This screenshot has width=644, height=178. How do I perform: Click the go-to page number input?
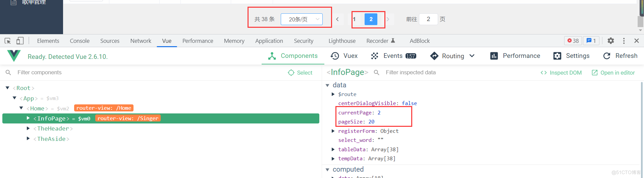click(x=428, y=19)
